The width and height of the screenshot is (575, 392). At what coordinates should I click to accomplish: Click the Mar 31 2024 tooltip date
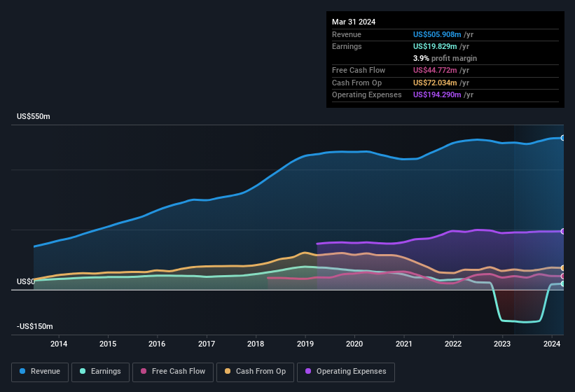click(x=354, y=22)
